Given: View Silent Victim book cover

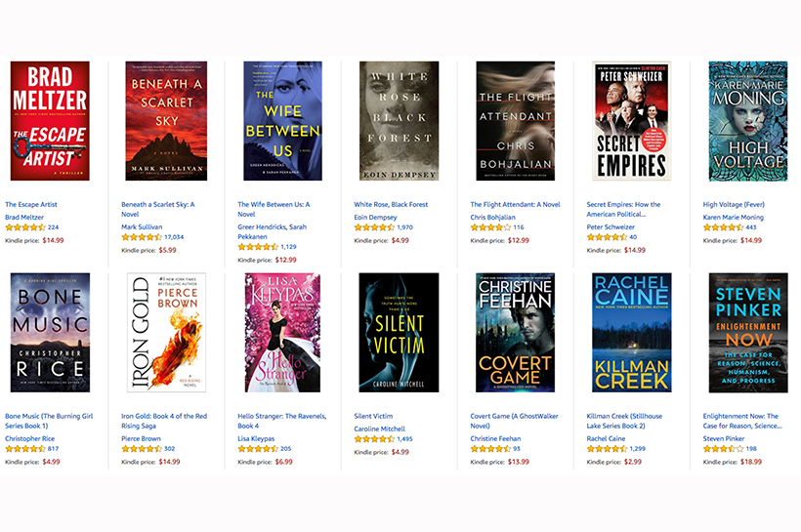Looking at the screenshot, I should pos(399,332).
